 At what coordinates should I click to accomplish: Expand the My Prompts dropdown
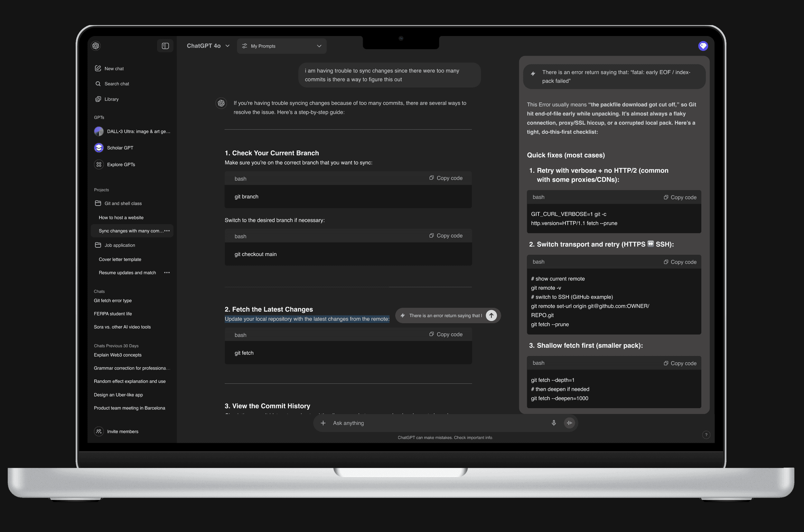(282, 46)
